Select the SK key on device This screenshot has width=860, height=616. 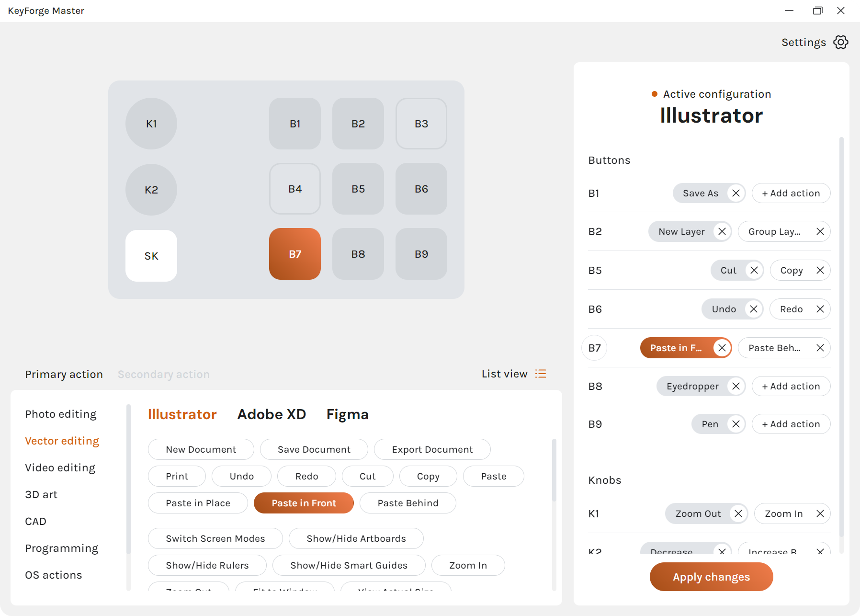tap(151, 256)
